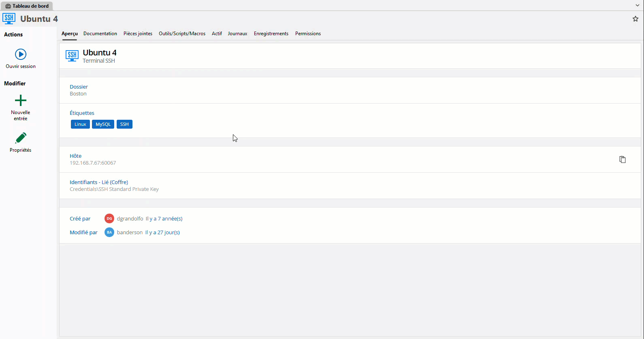
Task: Go to the Outils/Scripts/Macros tab
Action: pos(182,34)
